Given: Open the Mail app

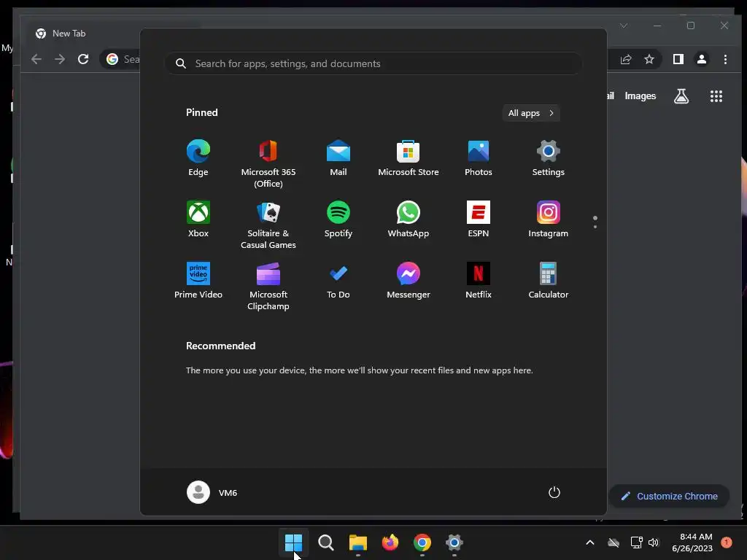Looking at the screenshot, I should pyautogui.click(x=338, y=158).
